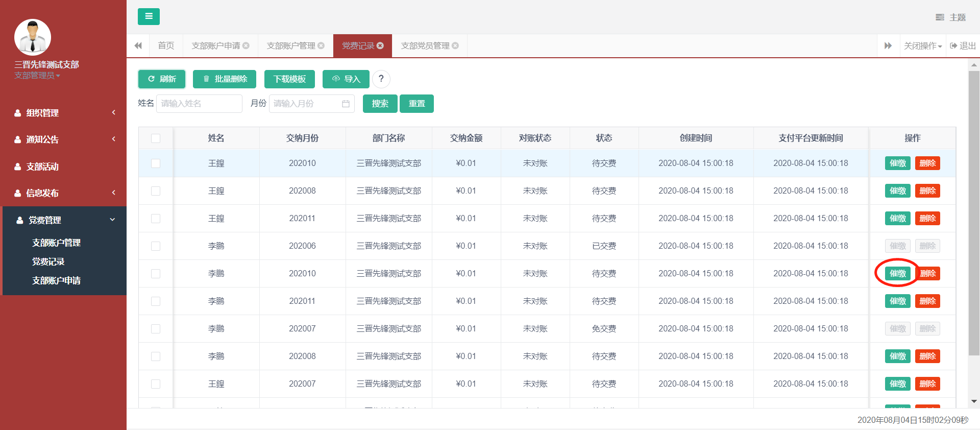The height and width of the screenshot is (430, 980).
Task: Open the 支部管理员 role dropdown
Action: [37, 76]
